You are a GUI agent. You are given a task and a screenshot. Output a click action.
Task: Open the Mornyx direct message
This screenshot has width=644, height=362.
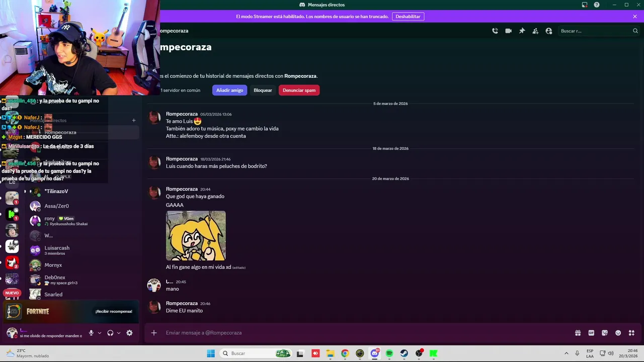click(83, 265)
